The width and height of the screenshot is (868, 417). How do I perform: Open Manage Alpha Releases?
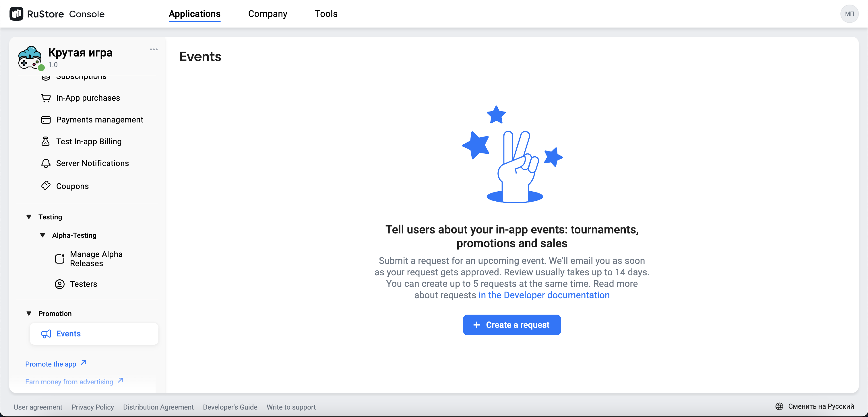click(x=96, y=259)
